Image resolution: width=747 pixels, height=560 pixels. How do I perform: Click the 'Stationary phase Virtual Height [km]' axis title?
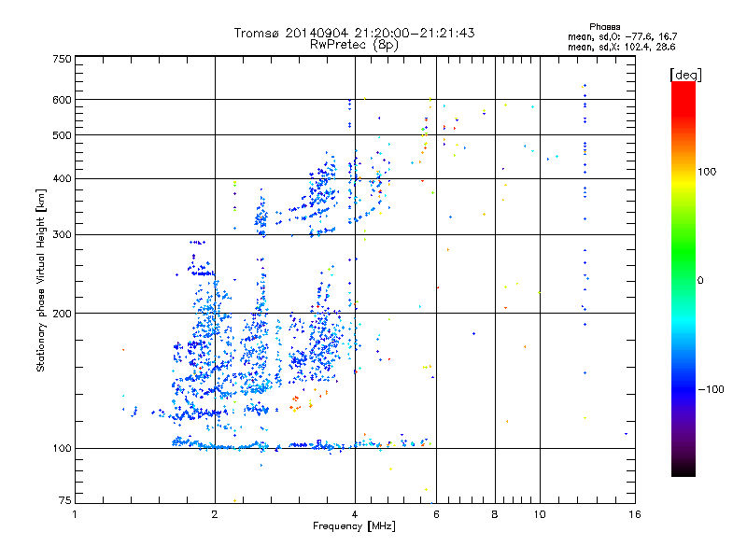(x=41, y=280)
